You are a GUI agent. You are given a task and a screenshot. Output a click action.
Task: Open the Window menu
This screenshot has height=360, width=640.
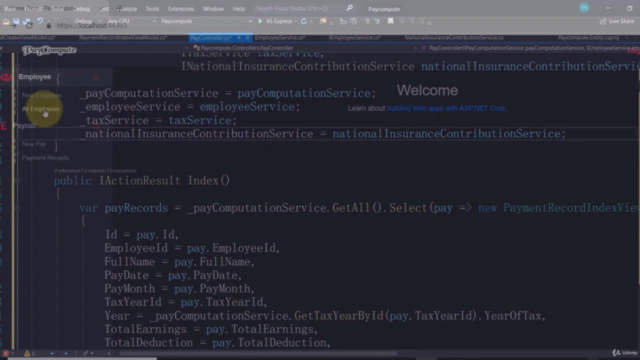click(213, 9)
